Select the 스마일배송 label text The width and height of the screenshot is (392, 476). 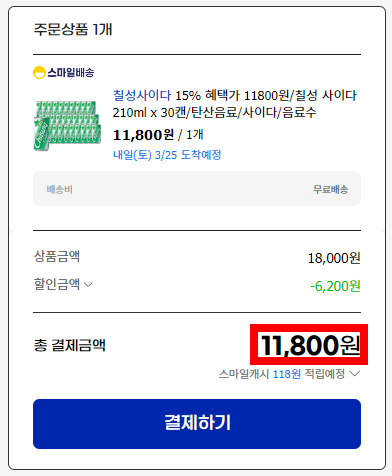pos(71,72)
